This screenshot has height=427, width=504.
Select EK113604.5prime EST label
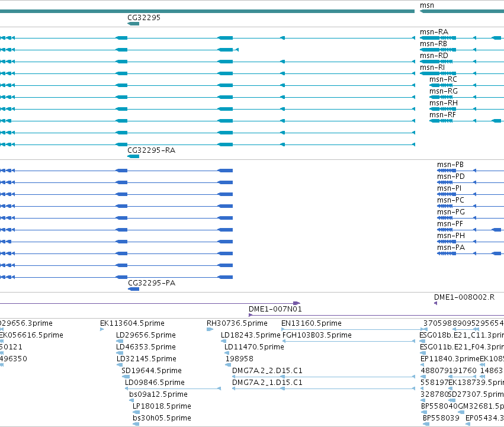click(x=132, y=323)
